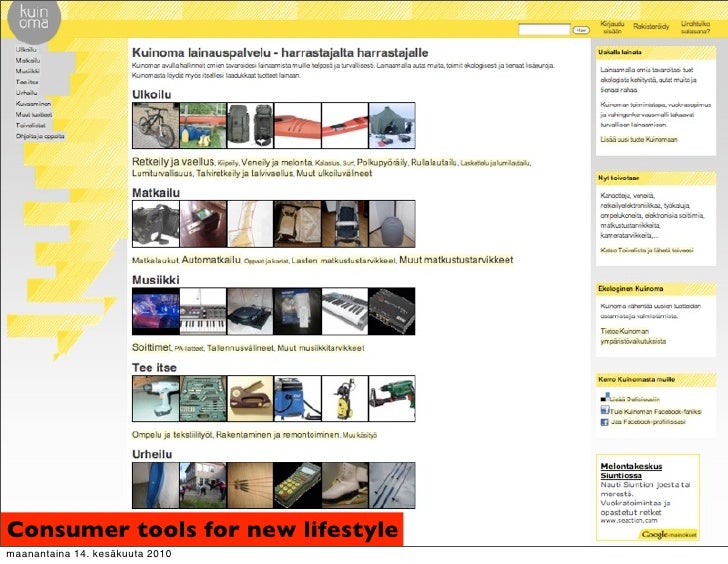Click Lisää uusi tuote Kuinomaan link
Screen dimensions: 728x564
(638, 139)
